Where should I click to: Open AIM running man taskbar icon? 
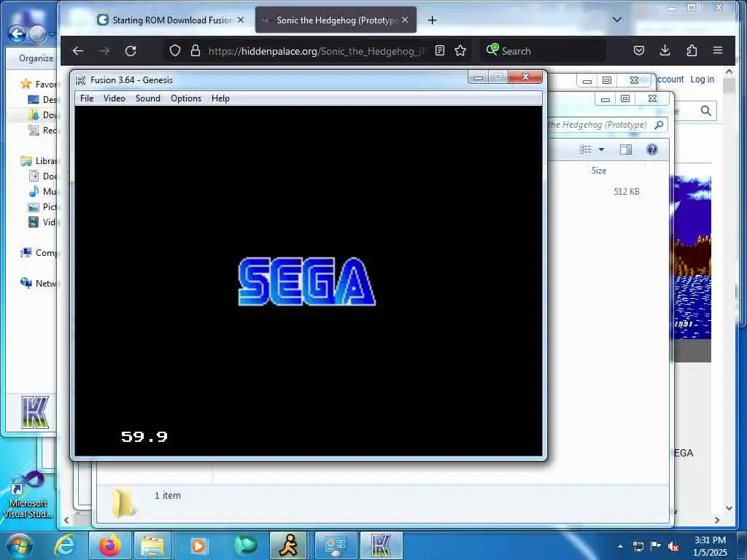[x=288, y=545]
